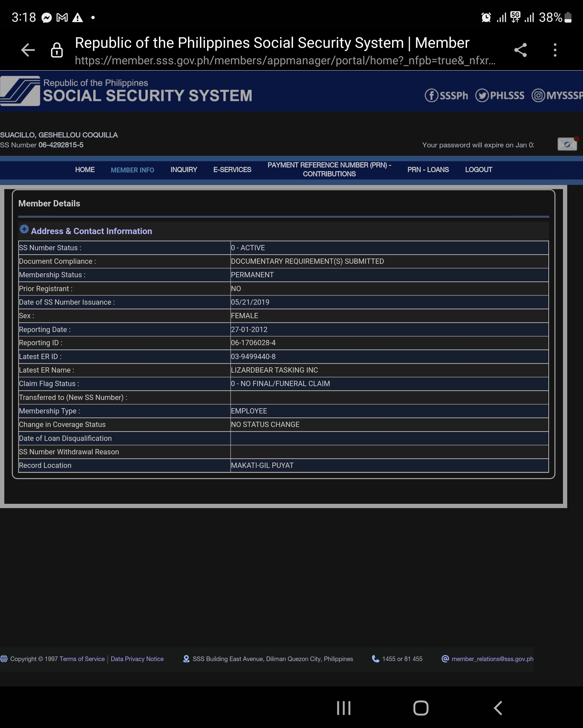This screenshot has height=728, width=583.
Task: Tap the padlock site security icon
Action: coord(57,50)
